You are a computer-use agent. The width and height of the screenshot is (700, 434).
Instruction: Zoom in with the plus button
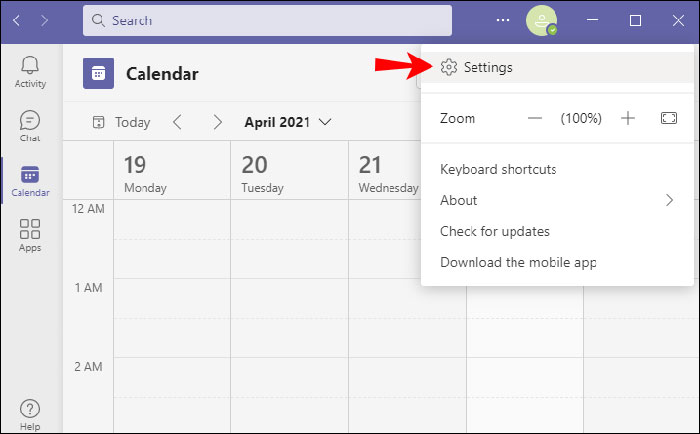tap(628, 118)
